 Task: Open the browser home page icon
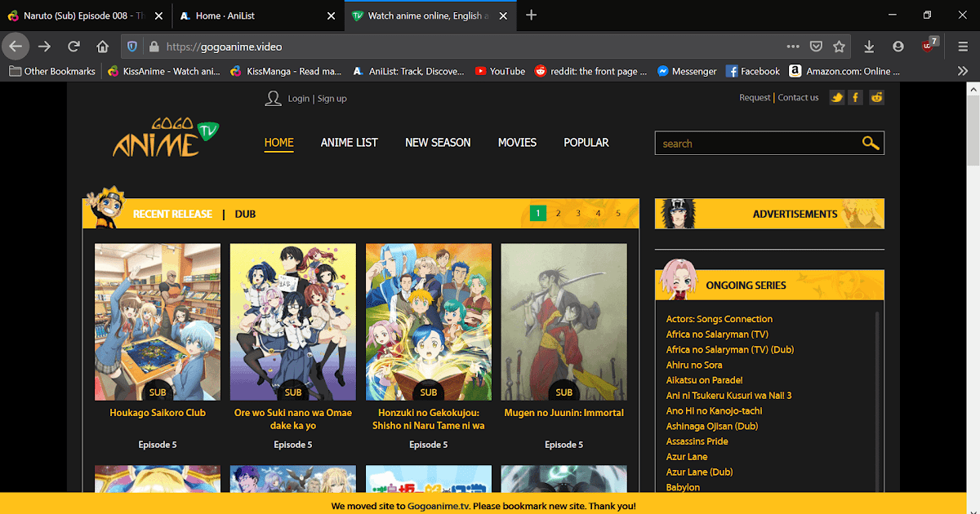pos(102,47)
